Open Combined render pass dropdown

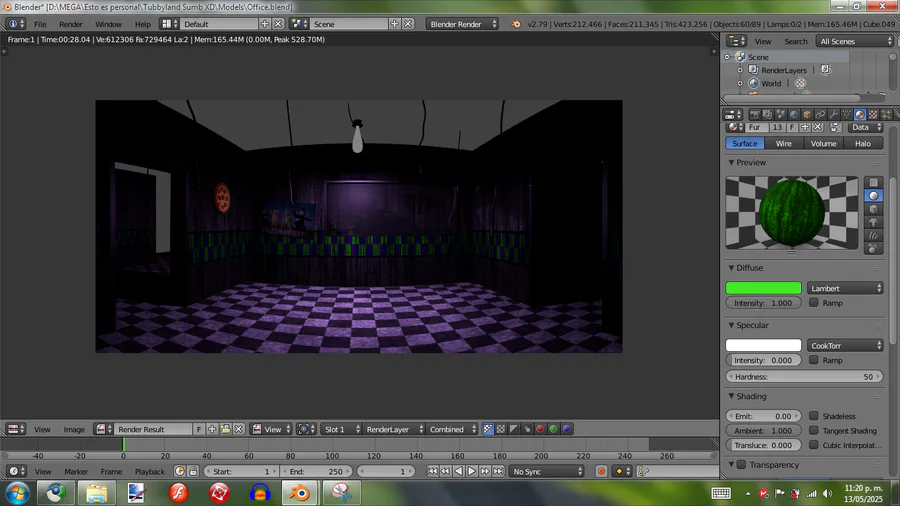click(x=452, y=429)
